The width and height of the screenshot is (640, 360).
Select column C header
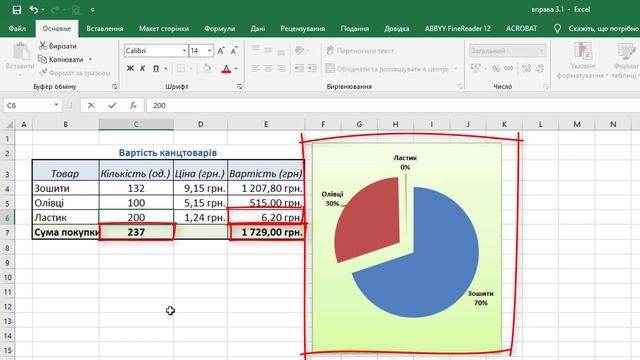[x=136, y=124]
